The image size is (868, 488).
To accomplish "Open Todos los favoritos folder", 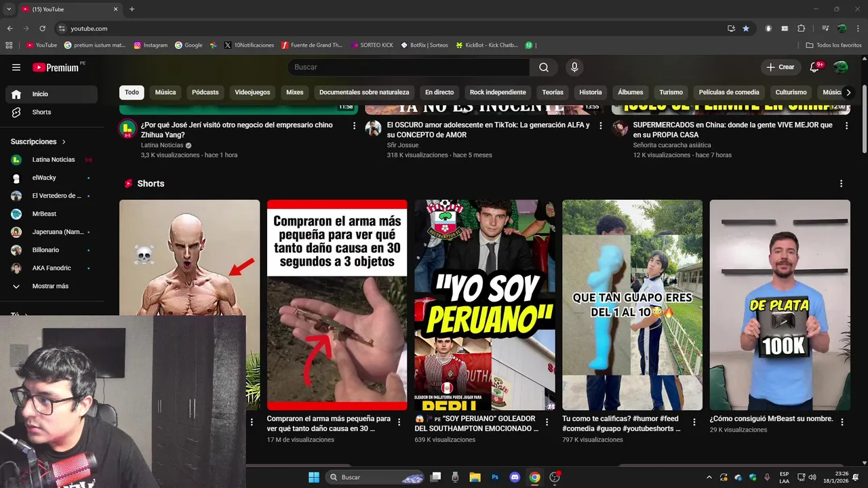I will 834,45.
